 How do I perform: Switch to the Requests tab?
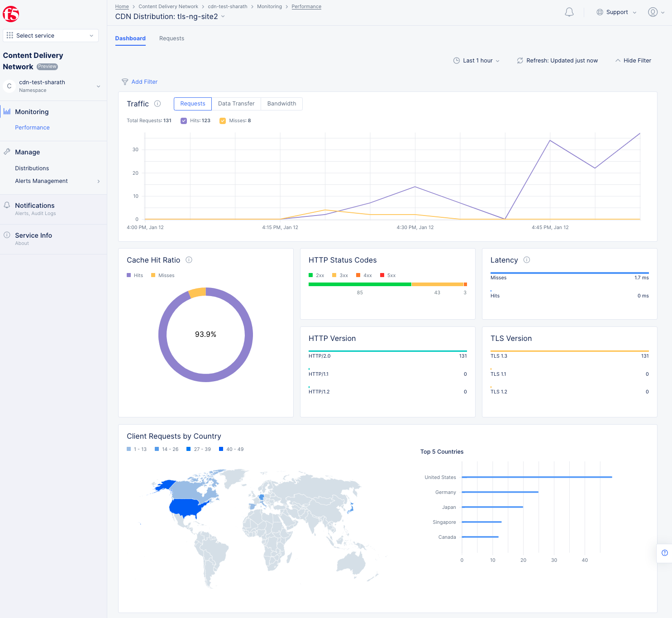tap(172, 38)
